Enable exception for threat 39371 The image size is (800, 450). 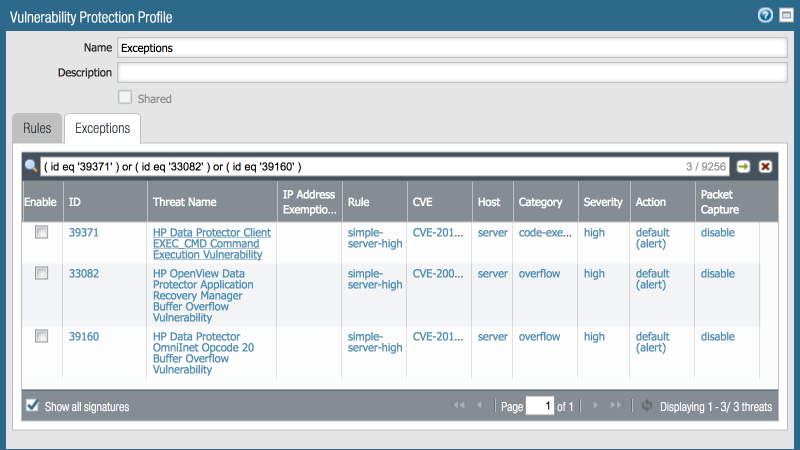41,233
